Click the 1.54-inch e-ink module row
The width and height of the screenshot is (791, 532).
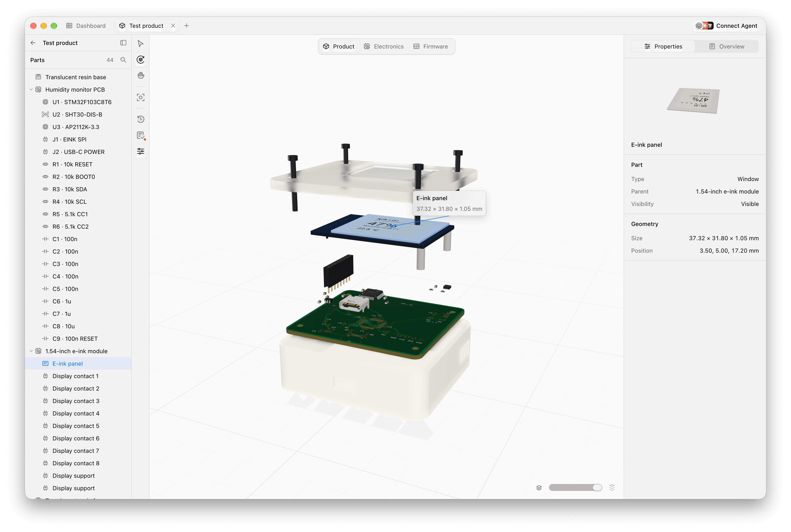[x=78, y=351]
